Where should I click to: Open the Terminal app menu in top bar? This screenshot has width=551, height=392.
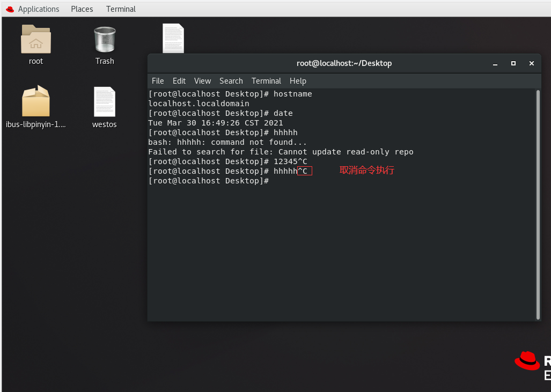coord(121,9)
